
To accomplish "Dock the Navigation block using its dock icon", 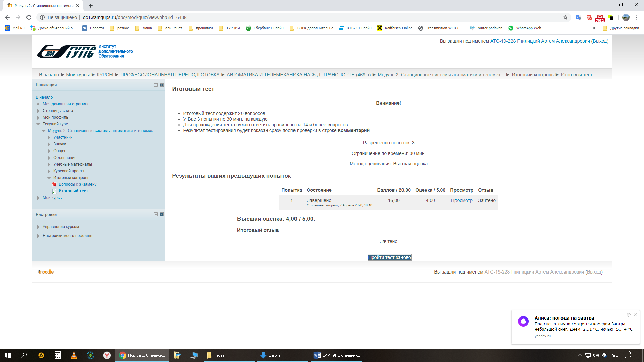I will 162,85.
